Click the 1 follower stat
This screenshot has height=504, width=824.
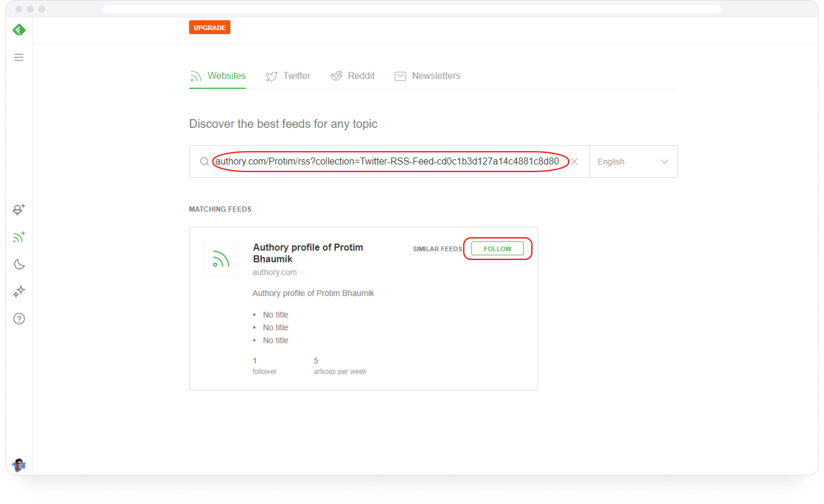click(264, 366)
